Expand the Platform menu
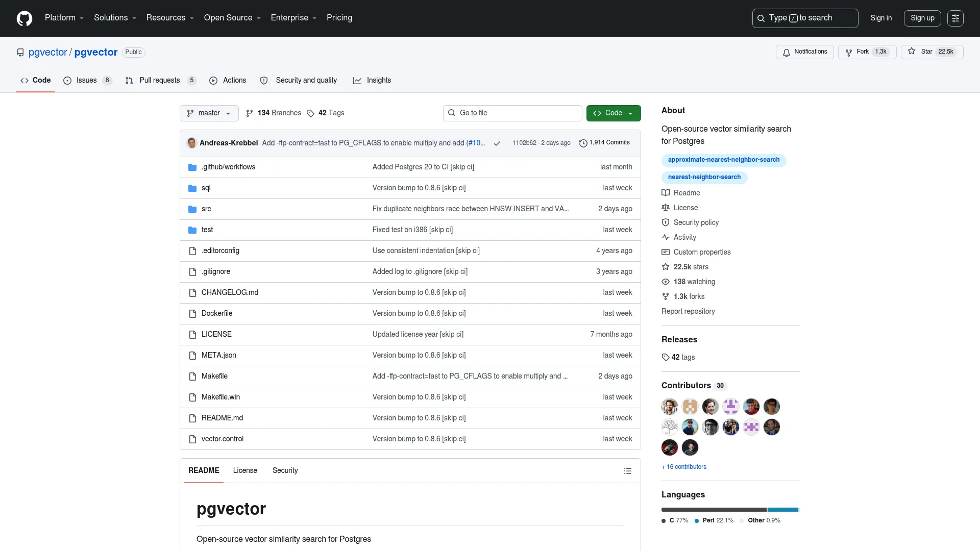 coord(64,18)
